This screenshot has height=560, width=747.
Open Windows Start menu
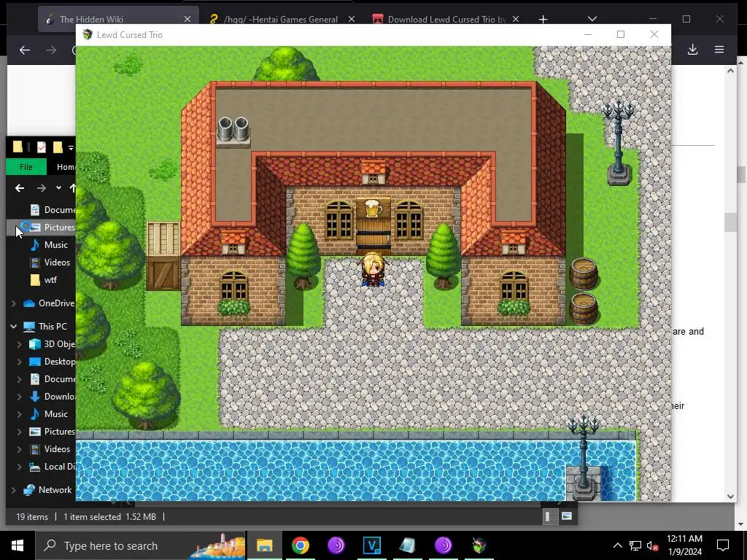point(18,545)
